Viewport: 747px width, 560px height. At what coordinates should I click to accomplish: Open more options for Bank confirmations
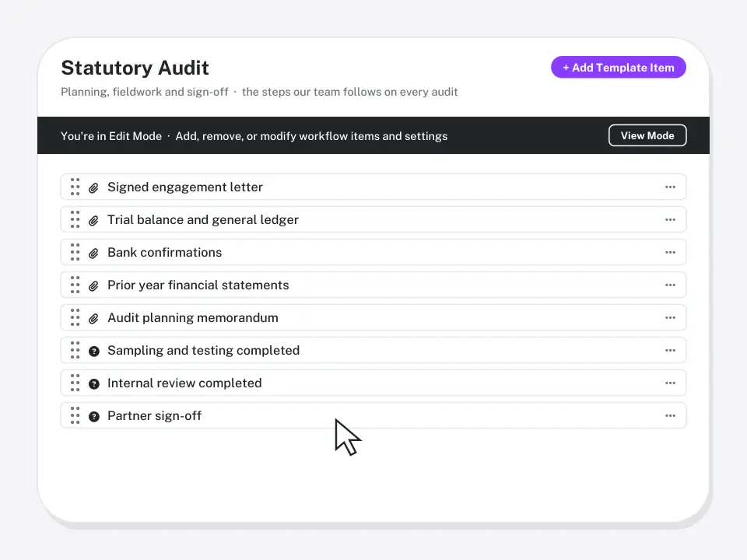(670, 252)
